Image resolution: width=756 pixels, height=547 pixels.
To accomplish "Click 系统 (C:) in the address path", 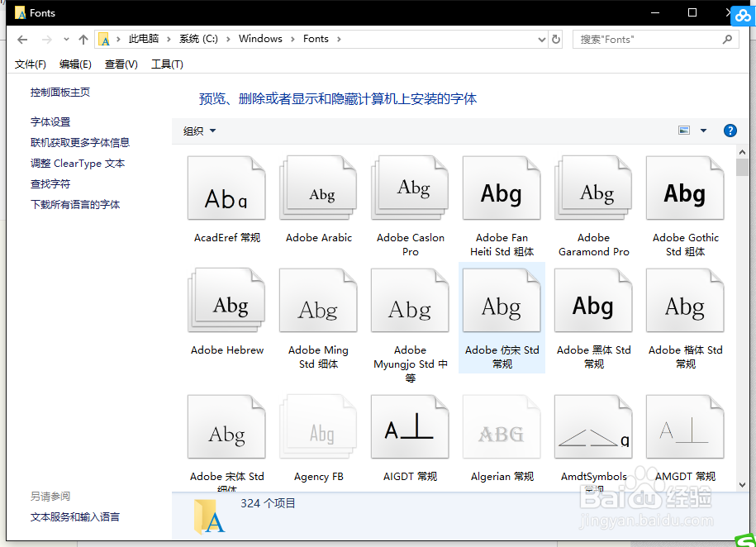I will click(198, 39).
